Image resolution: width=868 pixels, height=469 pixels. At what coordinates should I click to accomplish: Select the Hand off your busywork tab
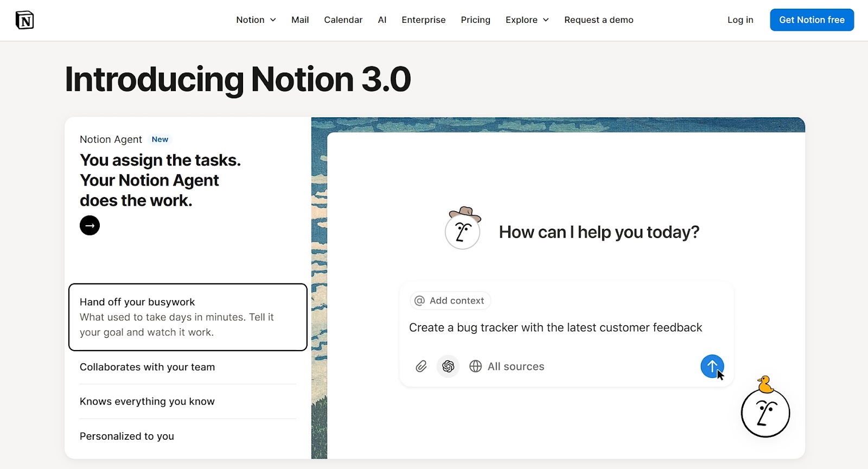coord(188,317)
